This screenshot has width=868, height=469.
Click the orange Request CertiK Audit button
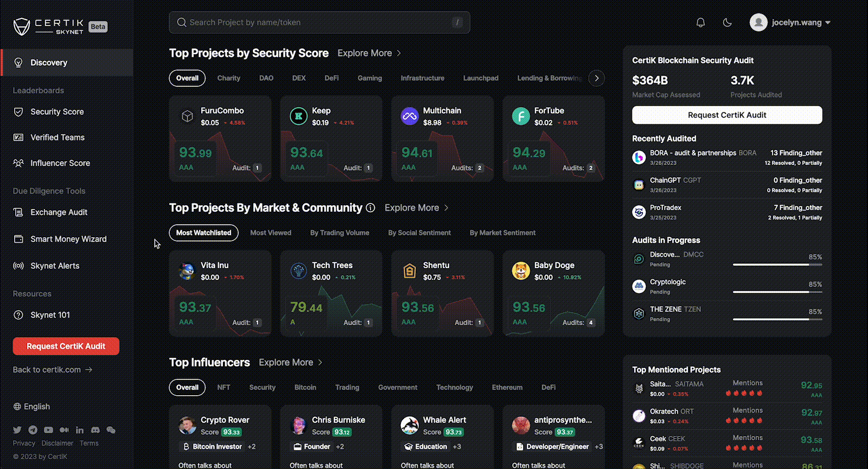[x=66, y=346]
